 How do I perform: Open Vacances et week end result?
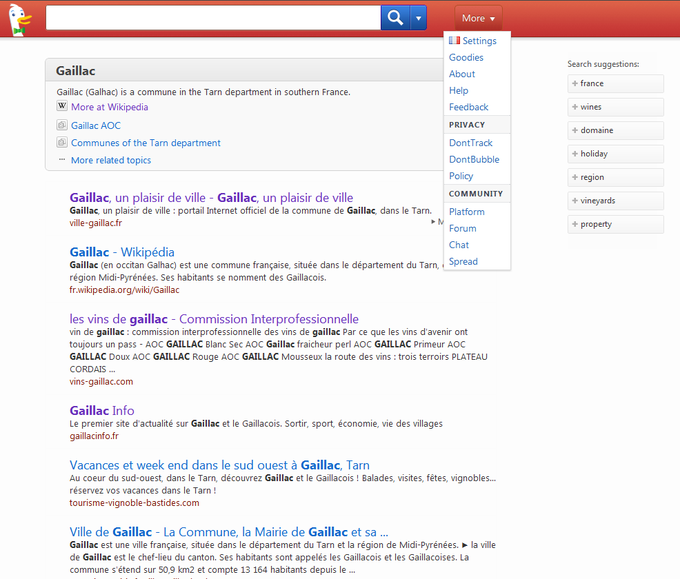219,465
